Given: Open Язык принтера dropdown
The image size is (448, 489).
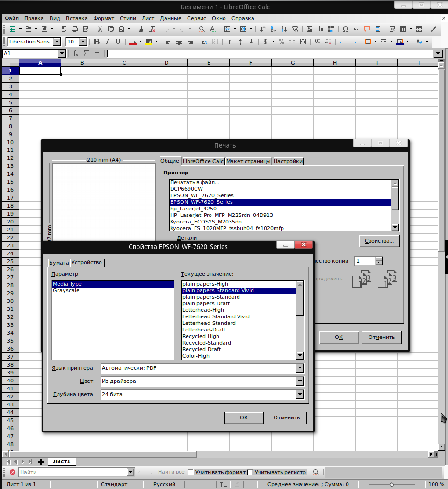Looking at the screenshot, I should point(300,368).
